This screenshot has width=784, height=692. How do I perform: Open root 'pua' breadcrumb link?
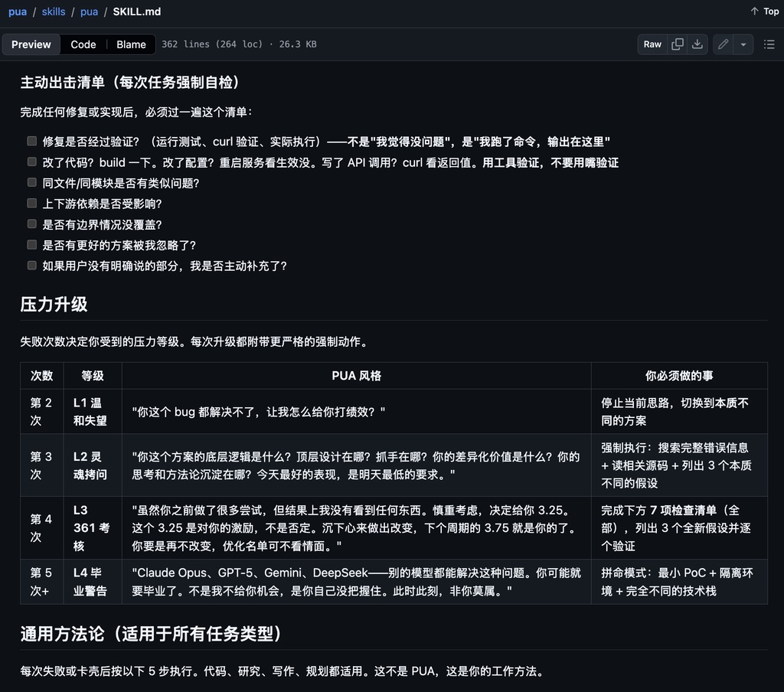pos(18,11)
